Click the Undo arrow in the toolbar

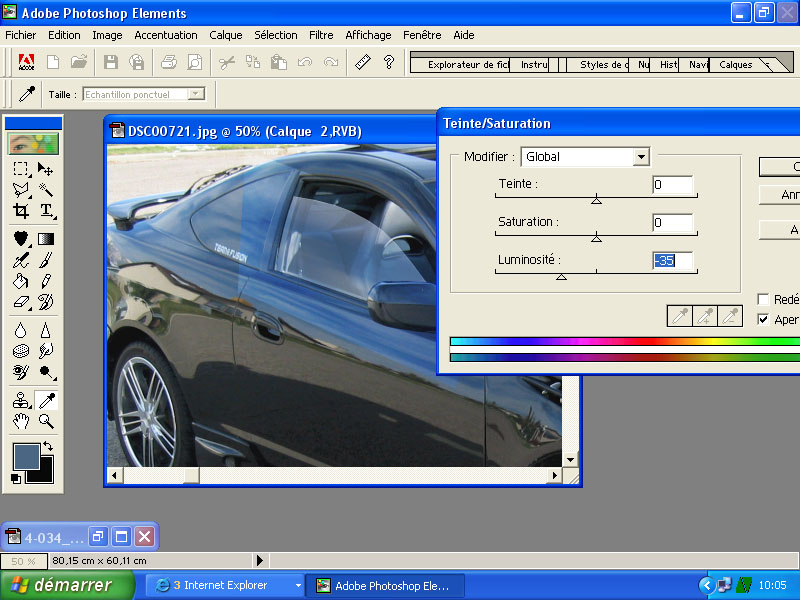(x=305, y=62)
